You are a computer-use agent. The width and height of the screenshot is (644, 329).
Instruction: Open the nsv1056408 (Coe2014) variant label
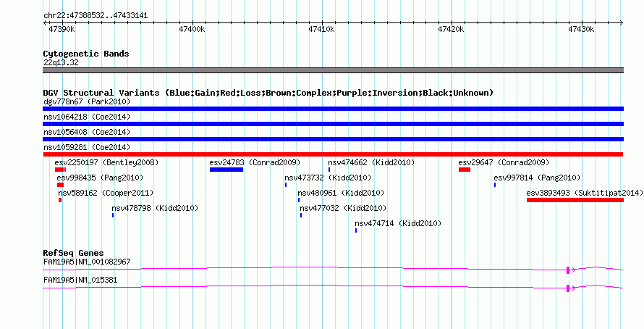(87, 132)
